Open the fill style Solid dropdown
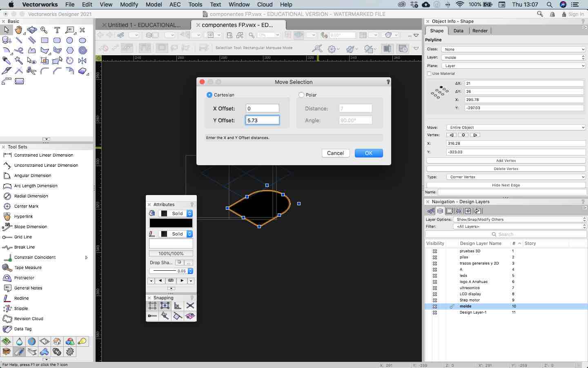 (x=176, y=213)
